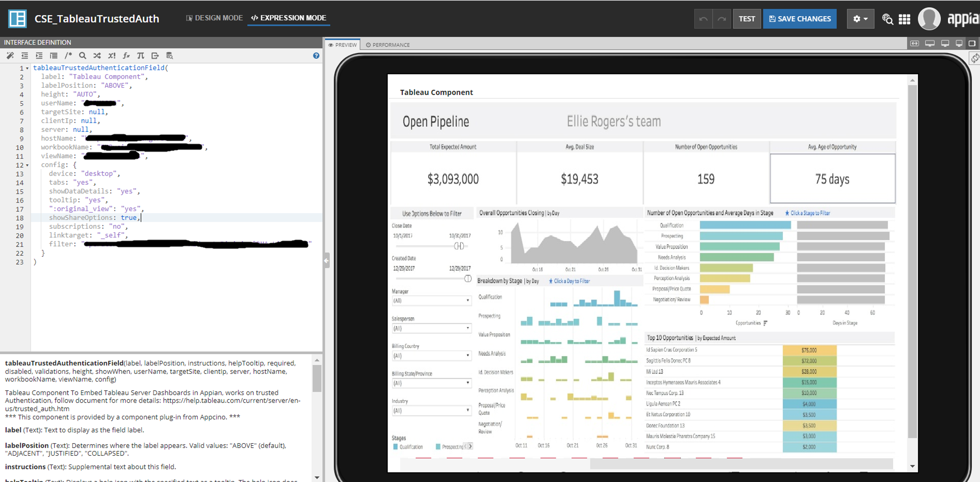Click the Close Date range slider handle
Screen dimensions: 980x482
[x=459, y=246]
